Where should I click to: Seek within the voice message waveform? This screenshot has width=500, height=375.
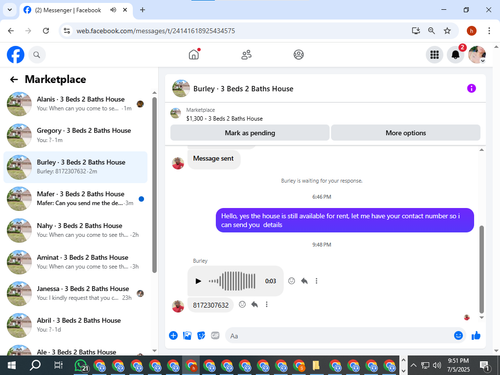tap(232, 281)
